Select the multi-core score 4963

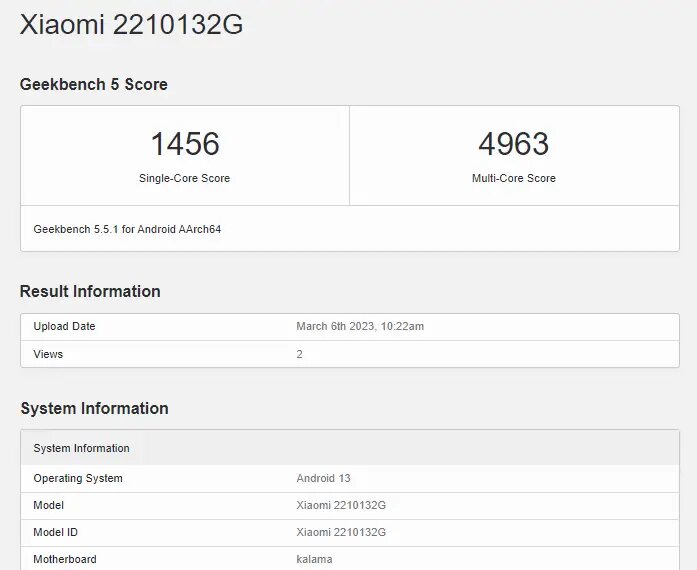tap(514, 144)
